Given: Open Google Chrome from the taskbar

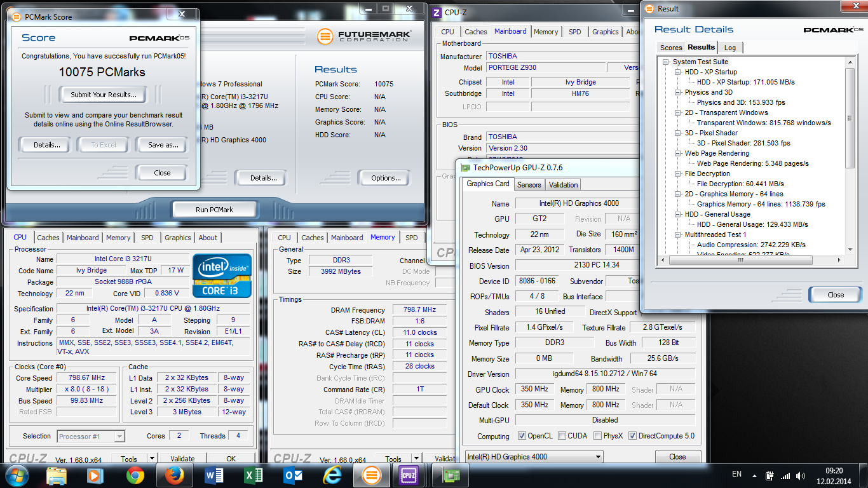Looking at the screenshot, I should click(135, 475).
